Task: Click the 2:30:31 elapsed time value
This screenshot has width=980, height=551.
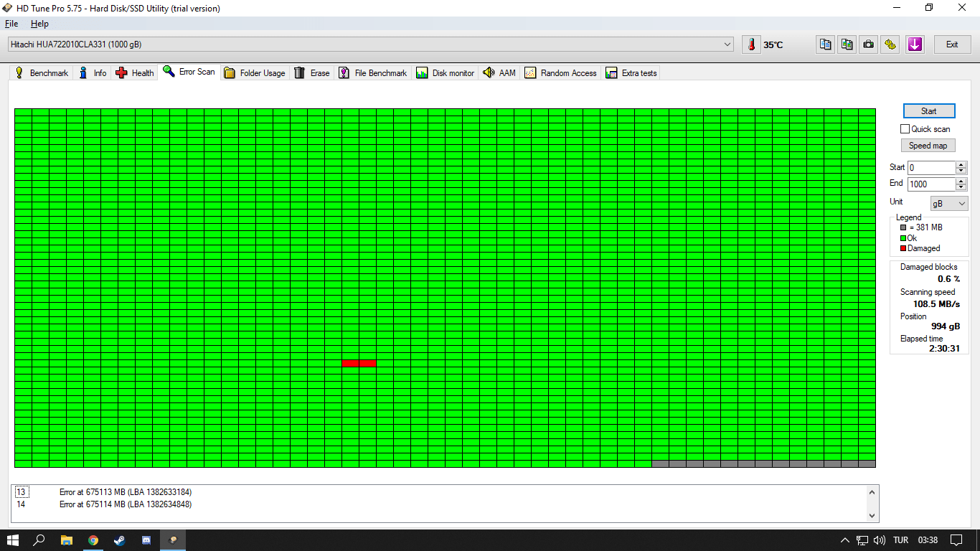Action: coord(944,349)
